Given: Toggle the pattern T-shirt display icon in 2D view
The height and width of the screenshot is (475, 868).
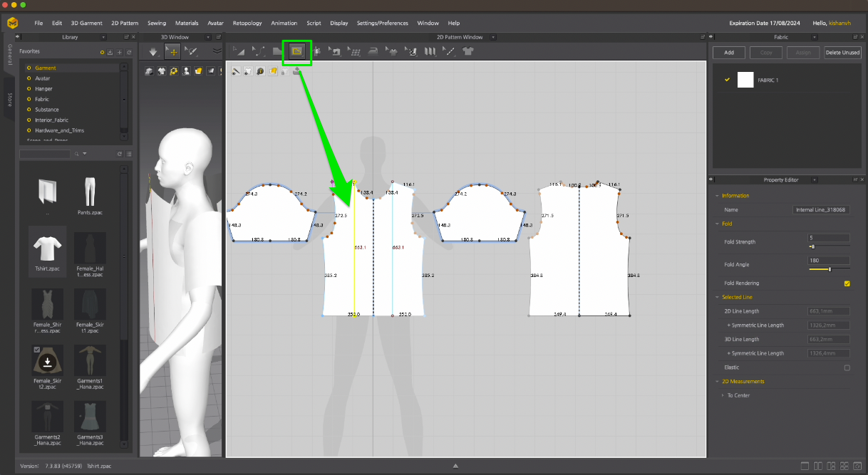Looking at the screenshot, I should 248,71.
